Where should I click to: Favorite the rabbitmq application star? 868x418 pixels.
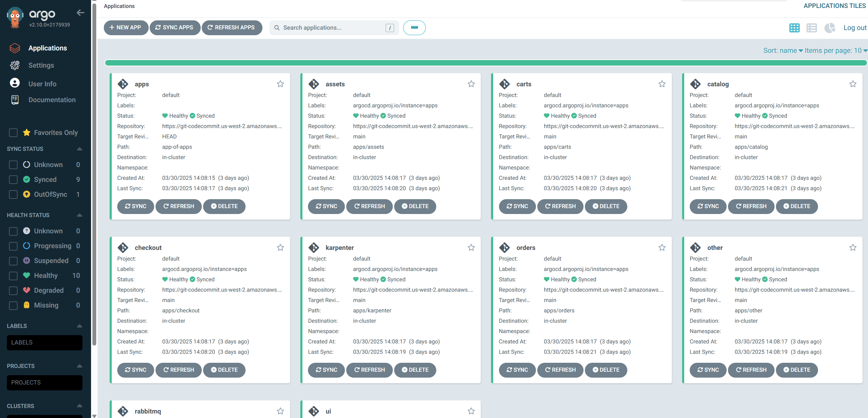click(x=280, y=411)
